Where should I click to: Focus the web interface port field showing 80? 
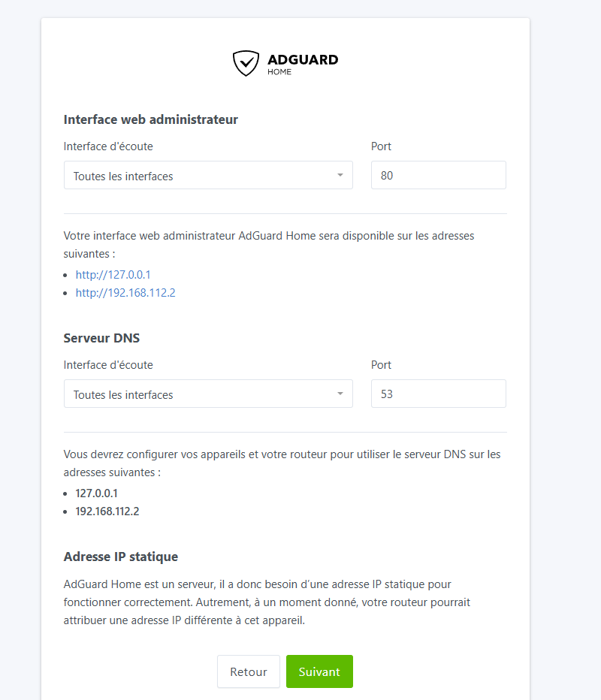439,175
